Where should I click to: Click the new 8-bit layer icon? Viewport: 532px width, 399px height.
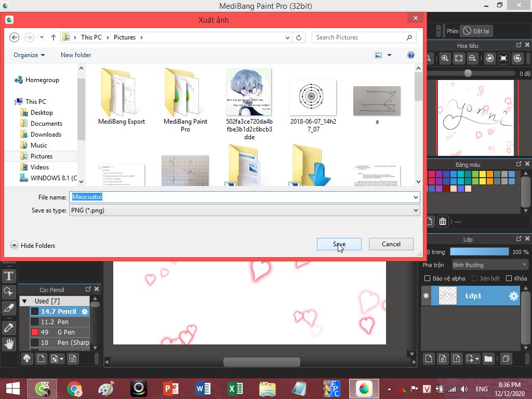(443, 358)
